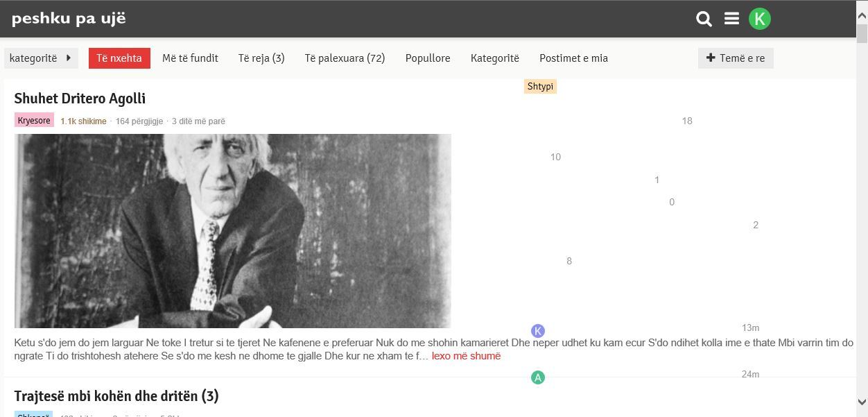Image resolution: width=868 pixels, height=417 pixels.
Task: Select the Të nxehta tab
Action: pos(119,58)
